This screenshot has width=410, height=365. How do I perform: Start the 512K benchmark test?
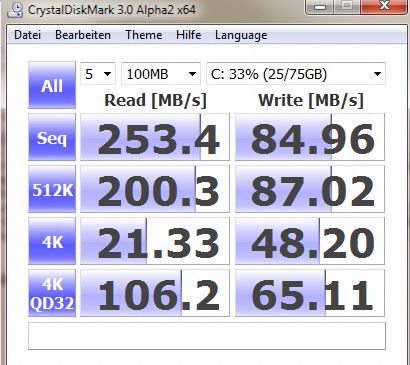point(52,189)
